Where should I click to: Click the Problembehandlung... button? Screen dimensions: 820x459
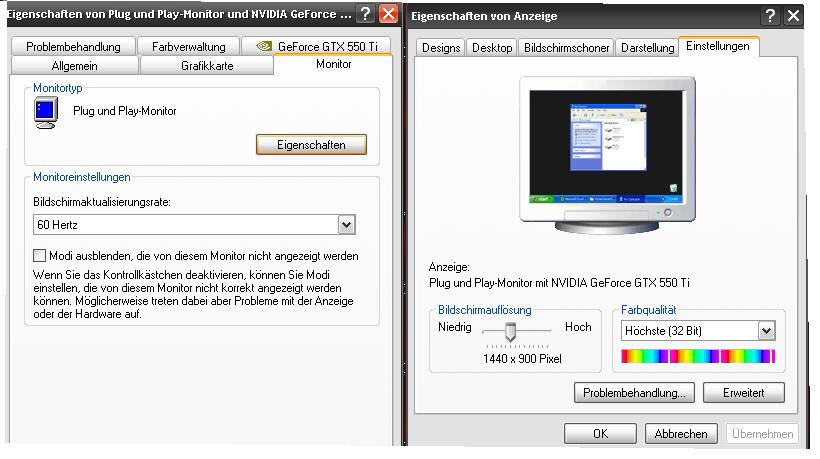(x=634, y=393)
